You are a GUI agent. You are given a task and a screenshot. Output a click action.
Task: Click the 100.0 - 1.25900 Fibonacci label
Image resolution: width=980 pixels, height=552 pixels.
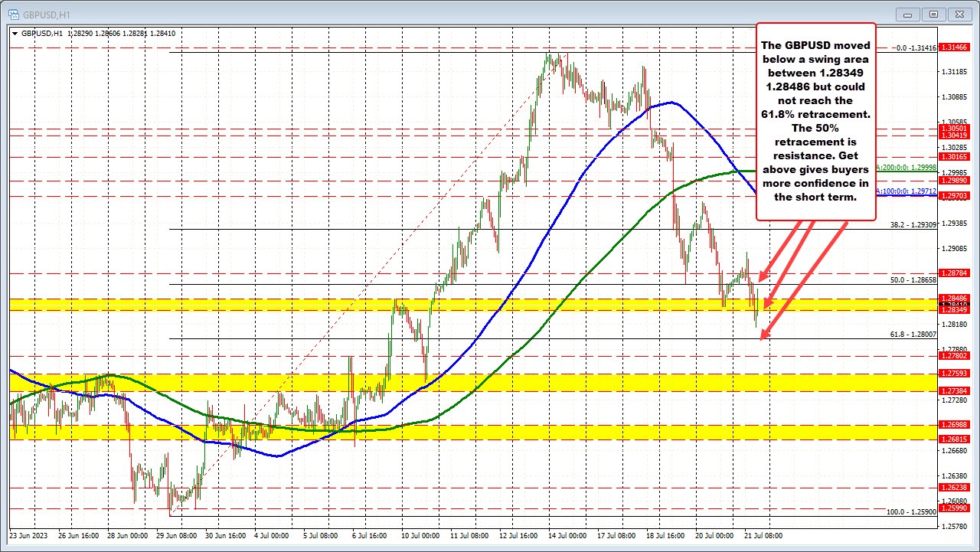coord(912,511)
